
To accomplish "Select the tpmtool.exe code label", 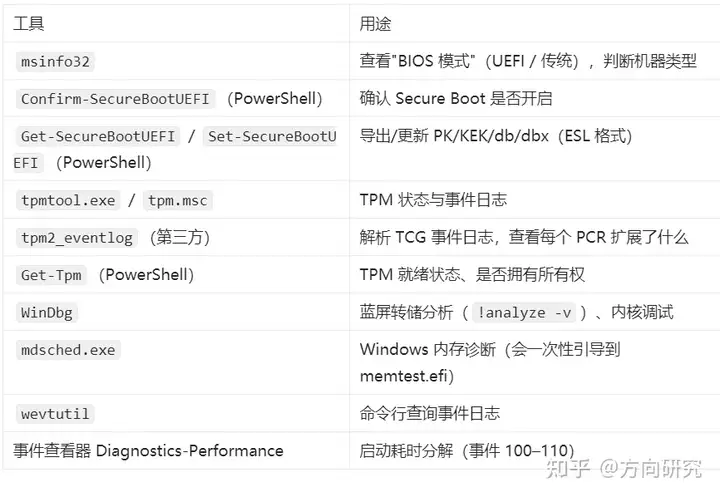I will click(x=68, y=201).
